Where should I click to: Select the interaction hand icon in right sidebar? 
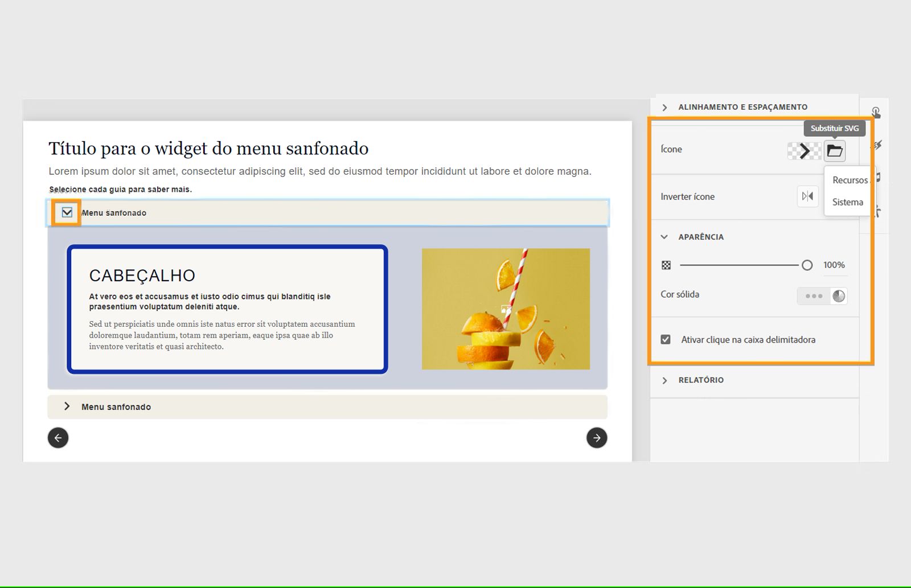pos(877,112)
